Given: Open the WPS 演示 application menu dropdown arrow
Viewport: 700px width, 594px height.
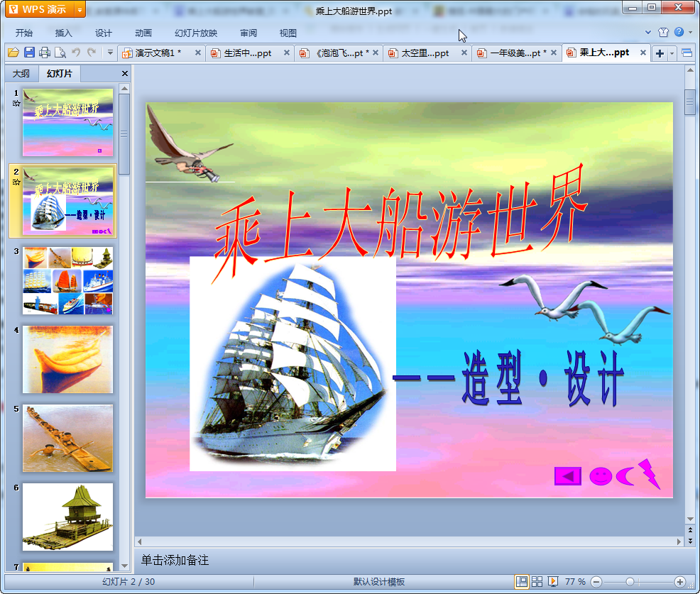Looking at the screenshot, I should [80, 9].
